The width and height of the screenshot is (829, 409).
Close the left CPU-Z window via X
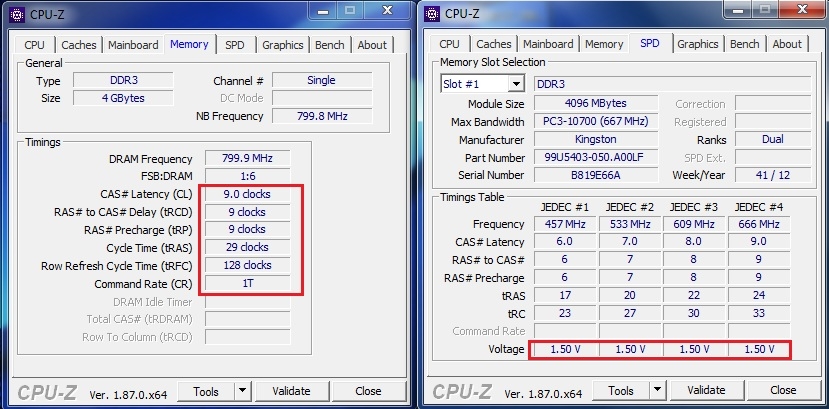tap(388, 11)
